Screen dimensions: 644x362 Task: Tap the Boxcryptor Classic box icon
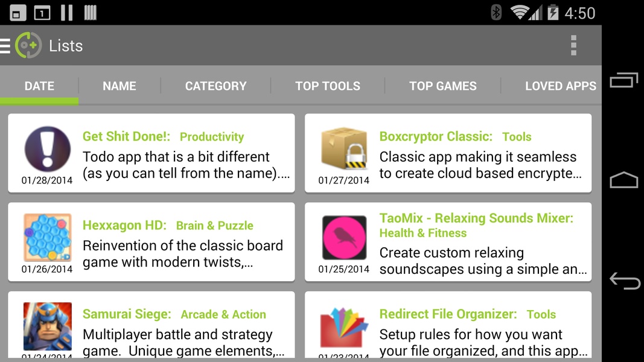344,148
